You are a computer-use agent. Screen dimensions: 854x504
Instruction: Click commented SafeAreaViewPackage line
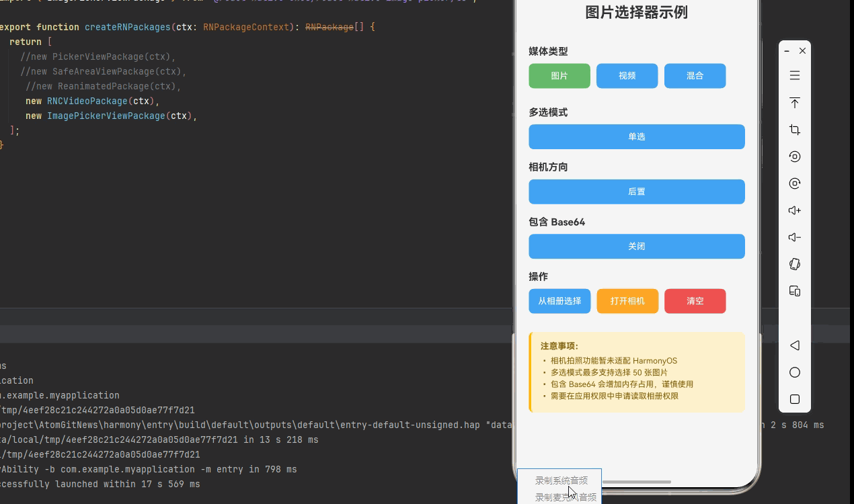click(104, 71)
